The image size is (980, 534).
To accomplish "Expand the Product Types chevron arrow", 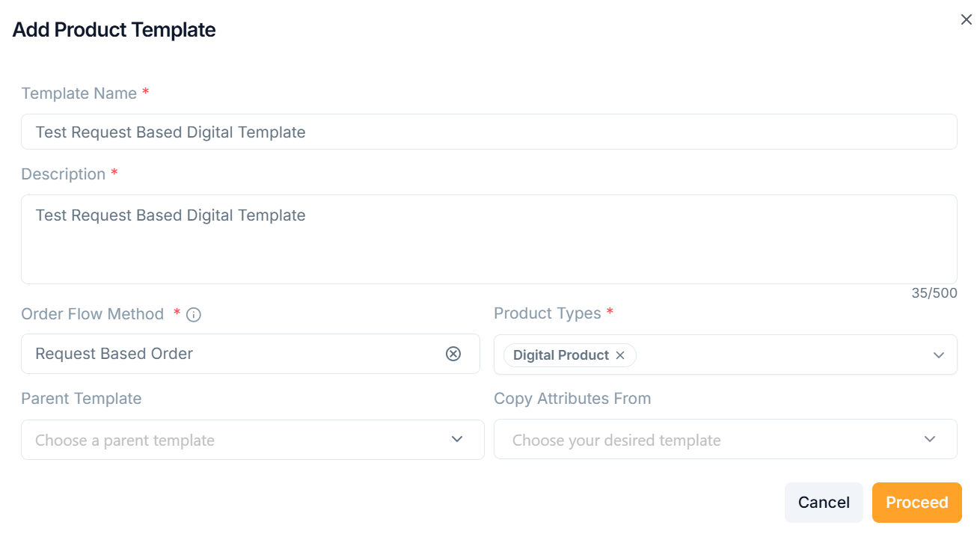I will coord(939,355).
